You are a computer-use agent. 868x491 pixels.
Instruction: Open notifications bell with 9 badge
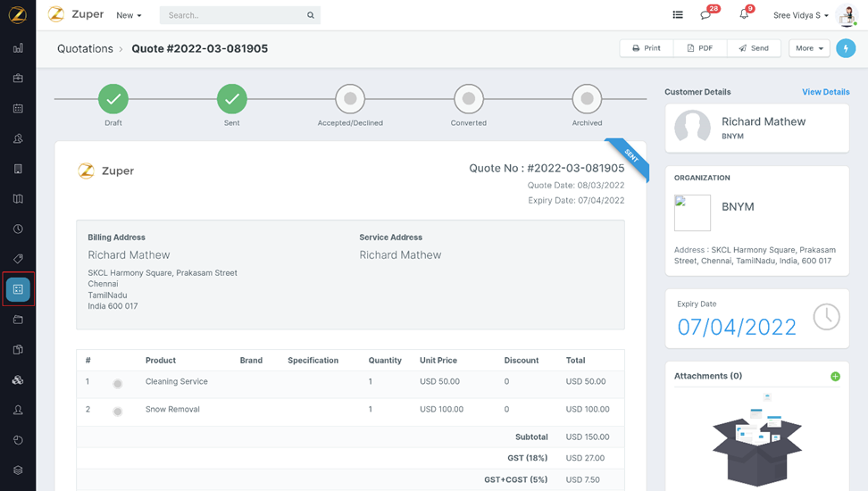(744, 15)
